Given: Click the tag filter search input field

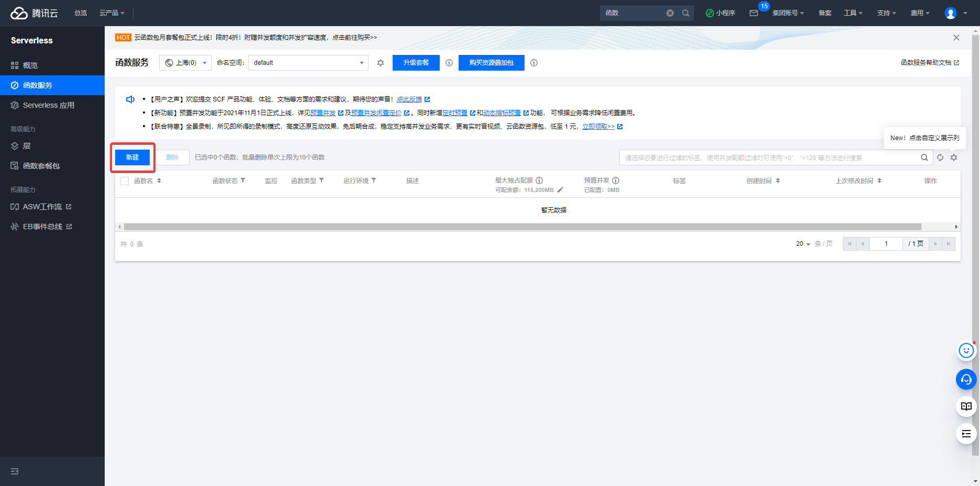Looking at the screenshot, I should pyautogui.click(x=770, y=157).
